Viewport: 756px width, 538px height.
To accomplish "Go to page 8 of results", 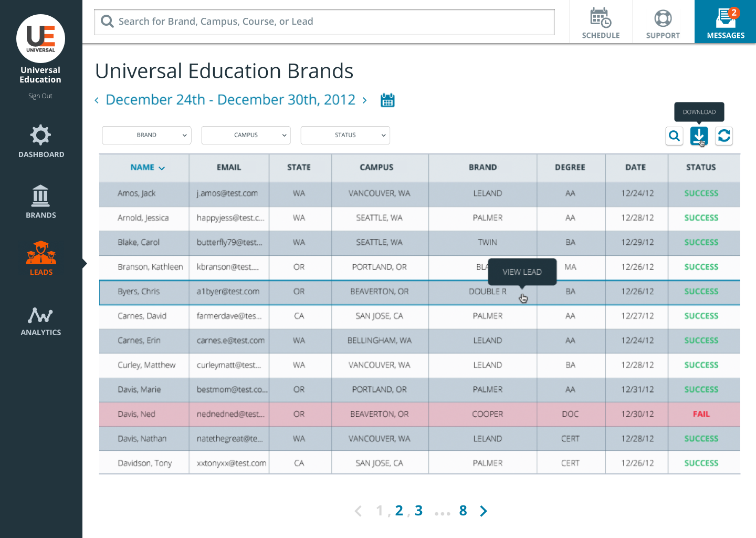I will tap(463, 511).
